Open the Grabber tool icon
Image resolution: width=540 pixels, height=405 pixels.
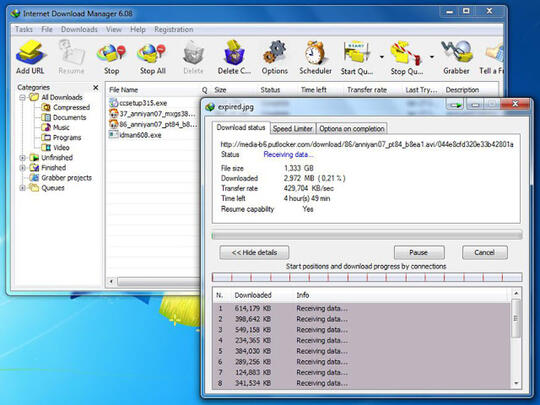point(456,57)
